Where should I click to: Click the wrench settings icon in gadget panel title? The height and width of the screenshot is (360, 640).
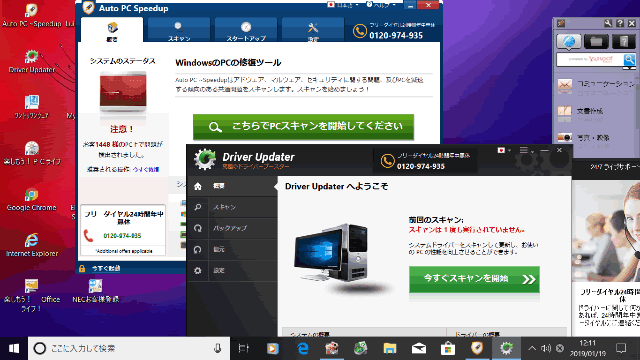608,23
